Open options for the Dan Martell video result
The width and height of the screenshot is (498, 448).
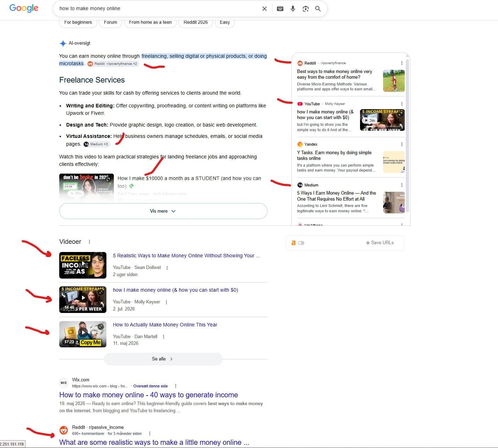tap(164, 337)
